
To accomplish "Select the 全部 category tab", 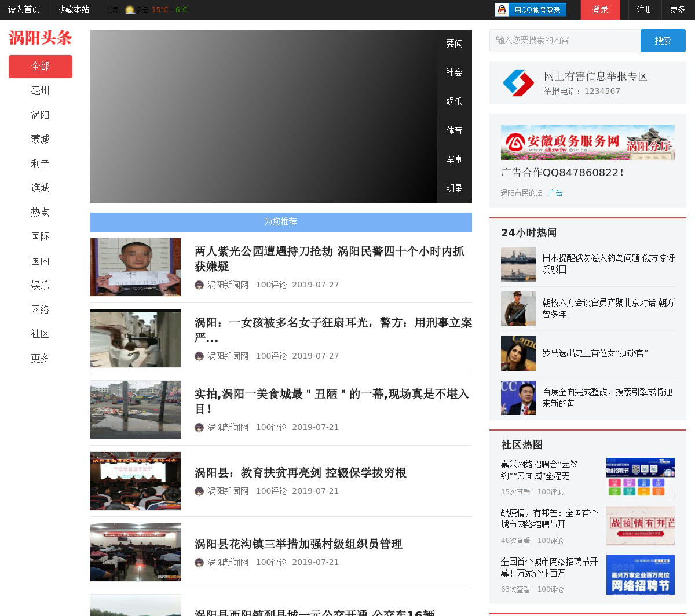I will [40, 67].
